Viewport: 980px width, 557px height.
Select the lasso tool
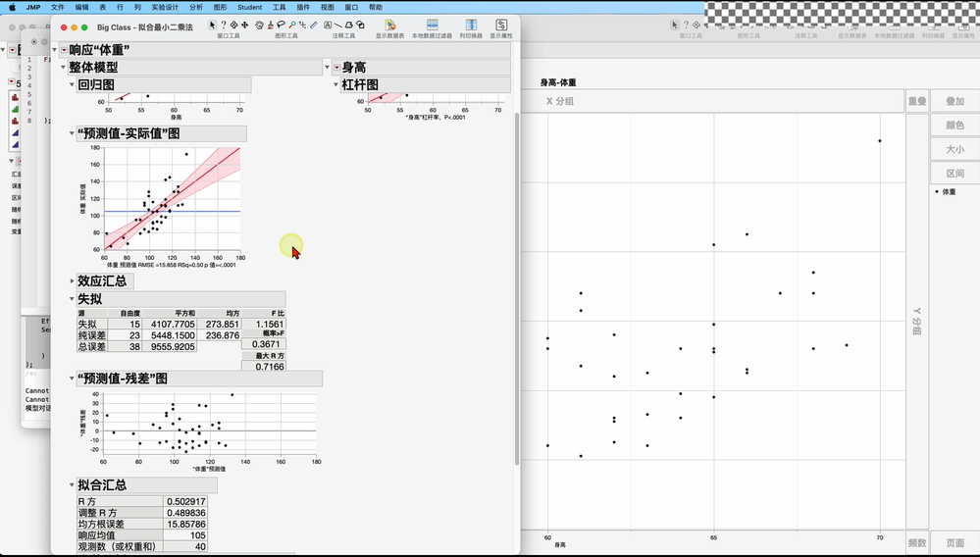coord(281,25)
